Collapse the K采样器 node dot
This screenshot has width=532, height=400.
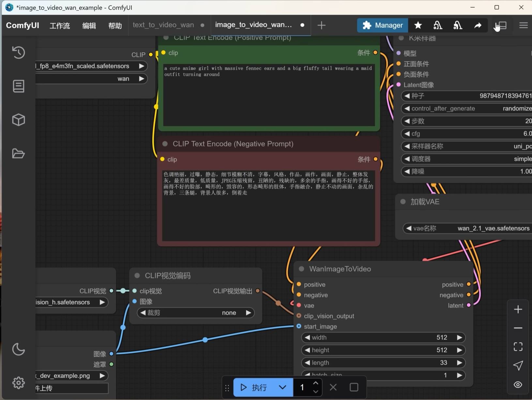pyautogui.click(x=401, y=38)
